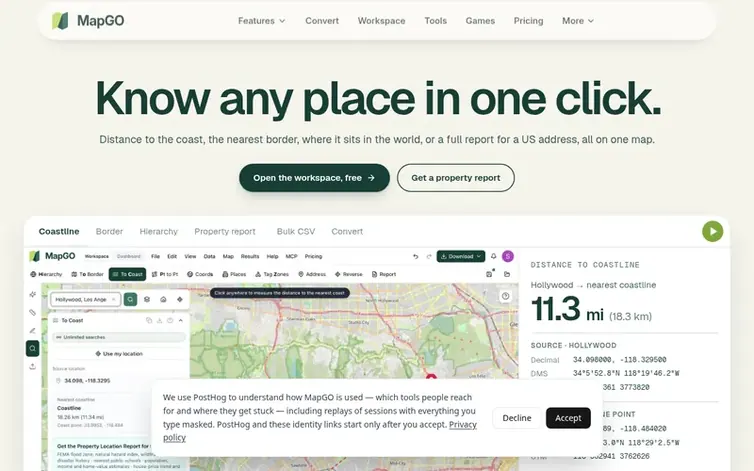Click the green search button beside the location field

130,299
